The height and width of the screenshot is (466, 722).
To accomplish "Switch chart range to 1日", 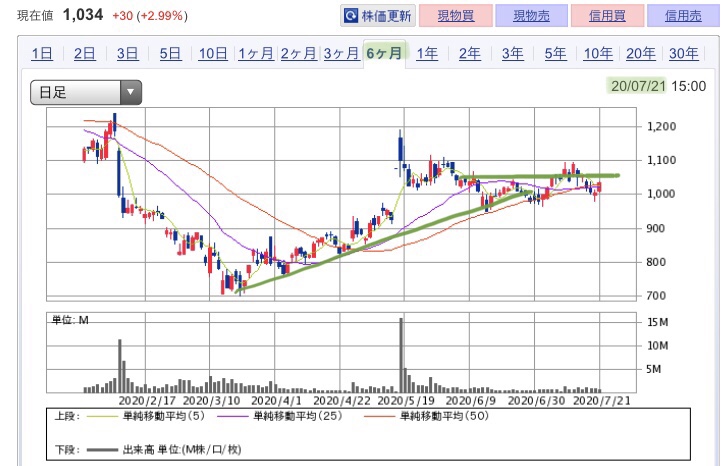I will pos(42,54).
